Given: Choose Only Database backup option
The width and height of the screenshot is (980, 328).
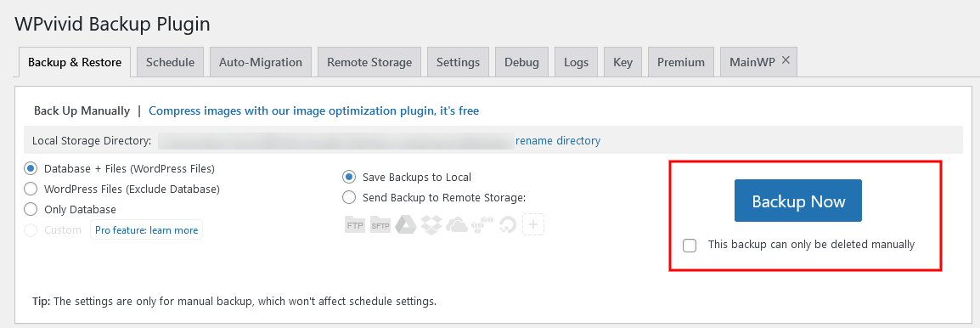Looking at the screenshot, I should (x=30, y=209).
